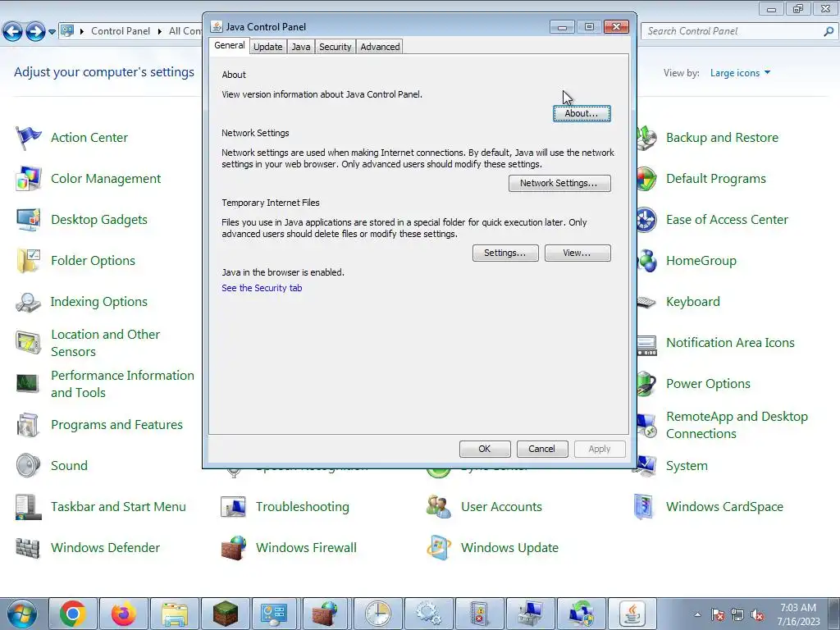This screenshot has width=840, height=630.
Task: Select the General tab
Action: tap(230, 46)
